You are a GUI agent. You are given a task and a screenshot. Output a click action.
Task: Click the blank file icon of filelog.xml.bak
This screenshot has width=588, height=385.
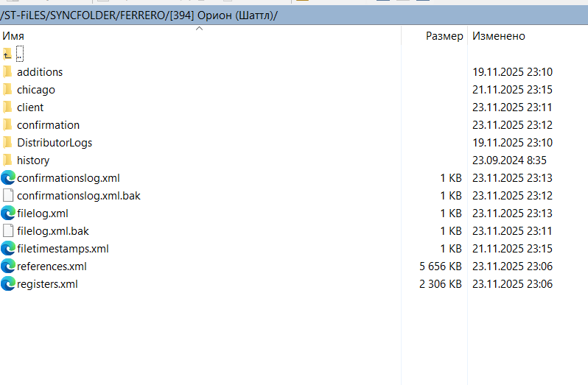click(x=8, y=230)
